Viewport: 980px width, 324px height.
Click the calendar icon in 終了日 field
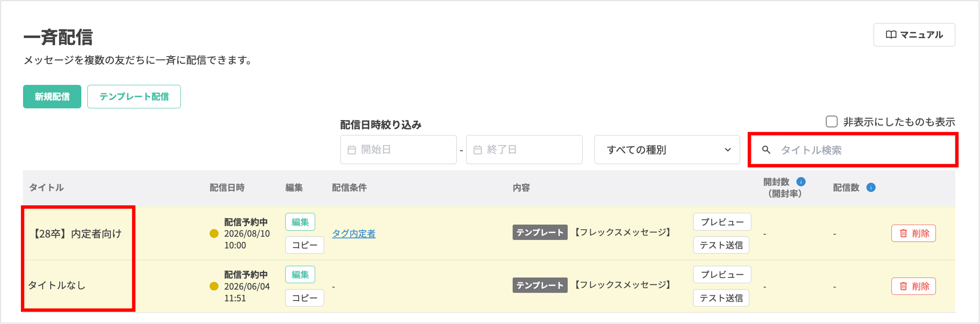477,150
